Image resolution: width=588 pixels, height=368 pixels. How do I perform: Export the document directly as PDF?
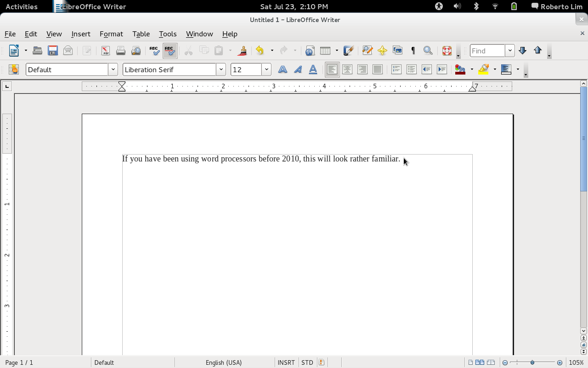click(106, 51)
